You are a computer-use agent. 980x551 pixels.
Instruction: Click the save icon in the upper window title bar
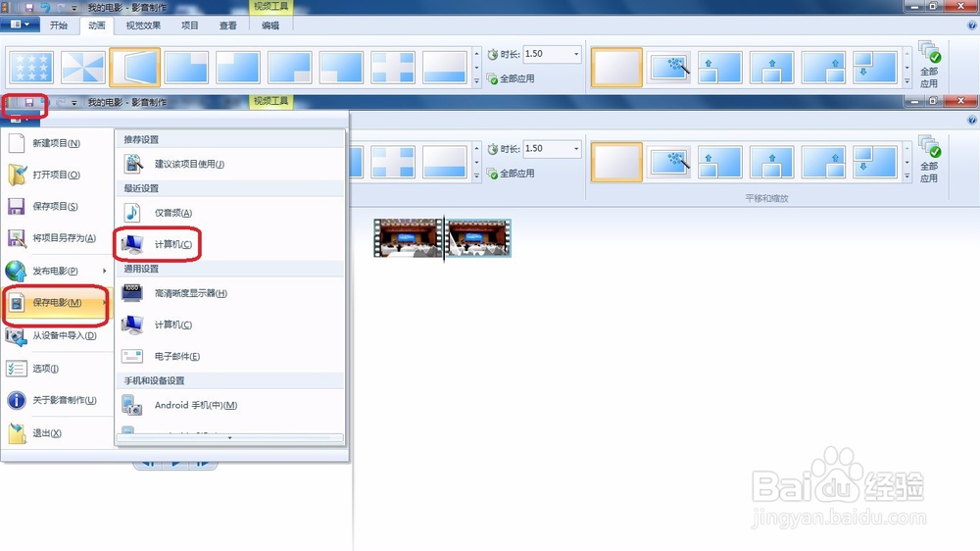[28, 8]
